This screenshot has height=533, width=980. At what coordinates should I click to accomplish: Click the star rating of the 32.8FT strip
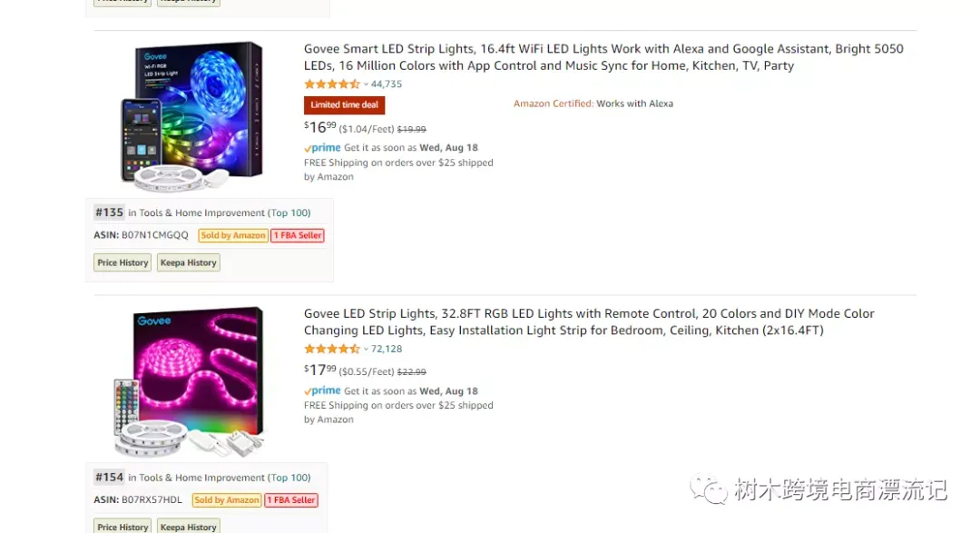click(332, 349)
